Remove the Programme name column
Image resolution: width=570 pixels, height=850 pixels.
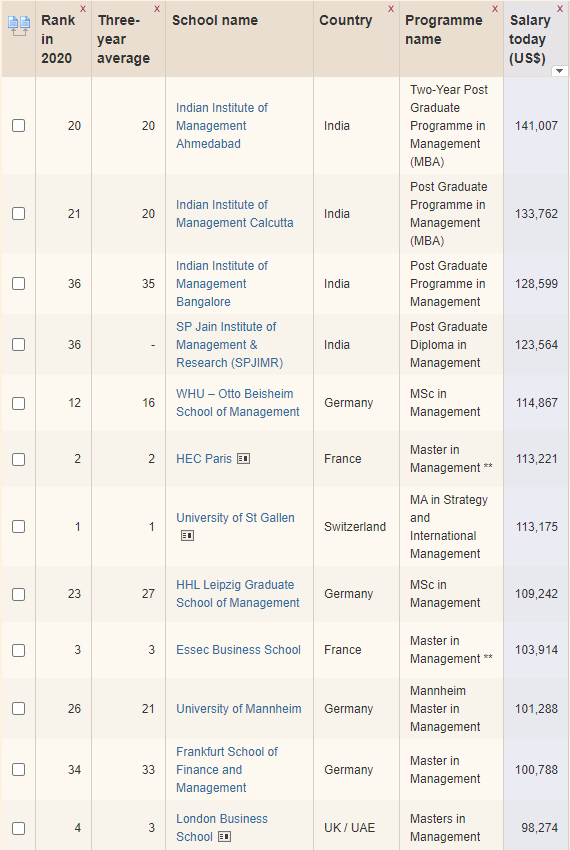[x=495, y=9]
